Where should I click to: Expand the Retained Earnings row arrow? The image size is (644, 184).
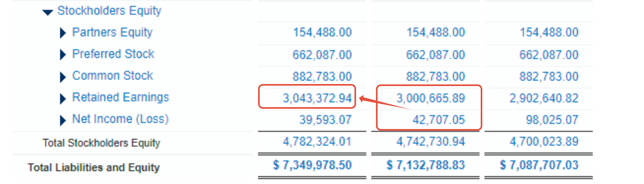click(x=63, y=98)
